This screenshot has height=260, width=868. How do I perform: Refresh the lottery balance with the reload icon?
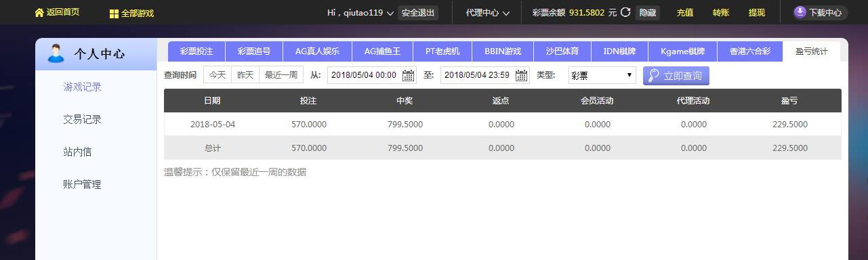pyautogui.click(x=625, y=13)
